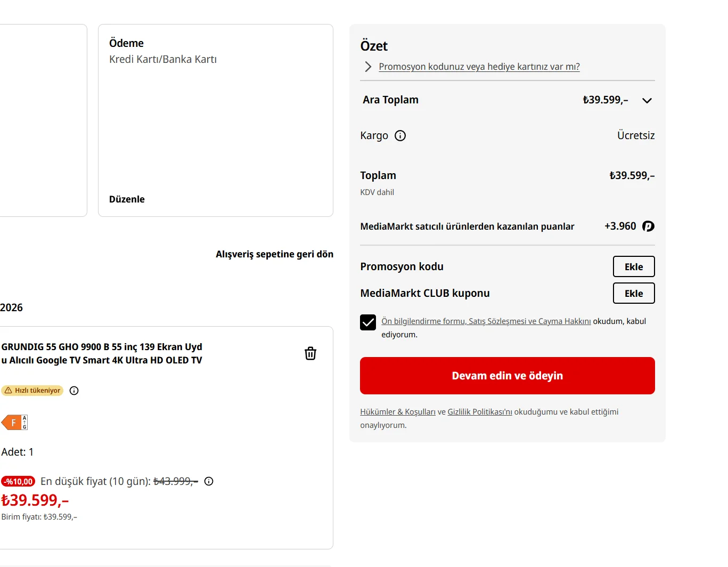
Task: Go back via Alışveriş sepetine geri dön
Action: click(x=275, y=254)
